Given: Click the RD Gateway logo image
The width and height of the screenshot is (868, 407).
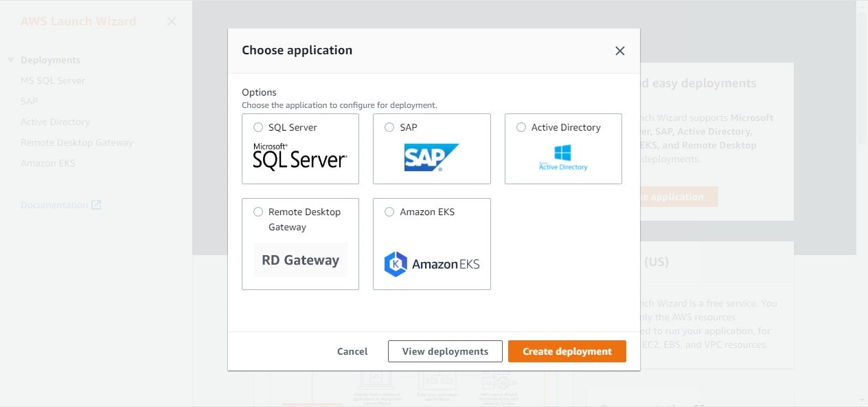Looking at the screenshot, I should pyautogui.click(x=300, y=260).
